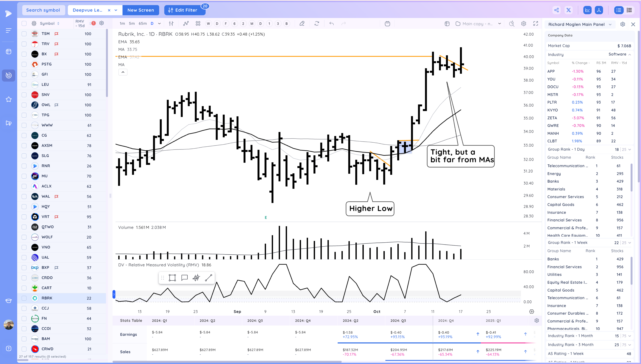Check the TSM row checkbox
This screenshot has width=641, height=364.
[x=24, y=34]
